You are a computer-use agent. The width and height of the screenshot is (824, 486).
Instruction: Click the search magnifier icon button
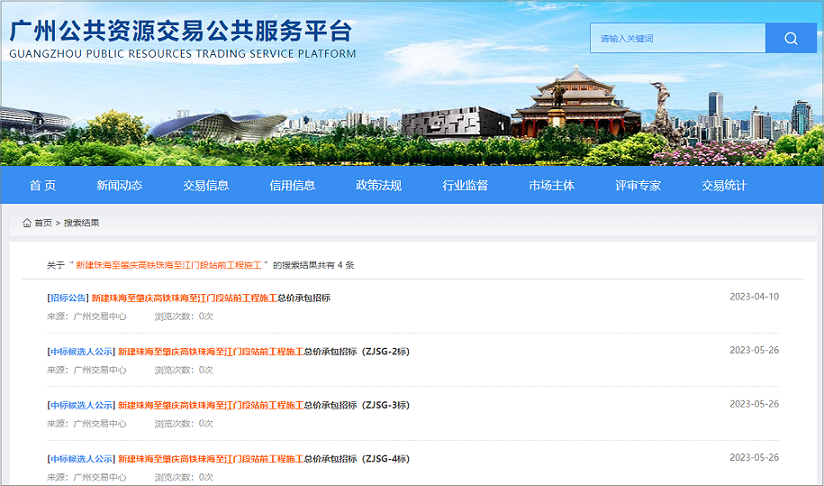pyautogui.click(x=791, y=38)
